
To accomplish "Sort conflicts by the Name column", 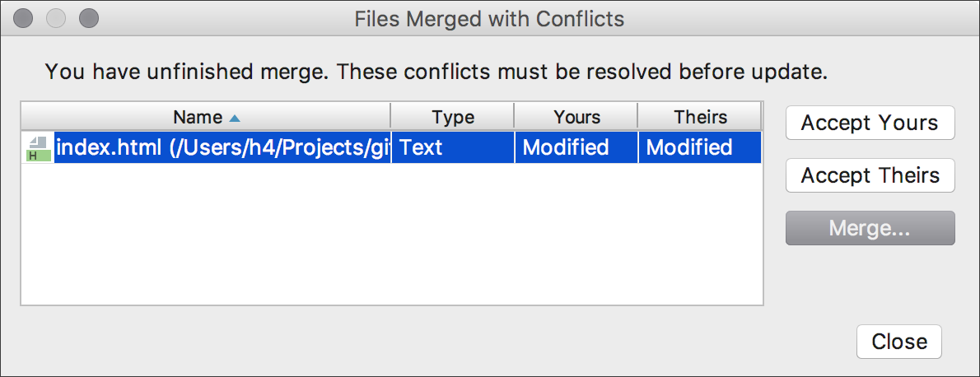I will (206, 117).
